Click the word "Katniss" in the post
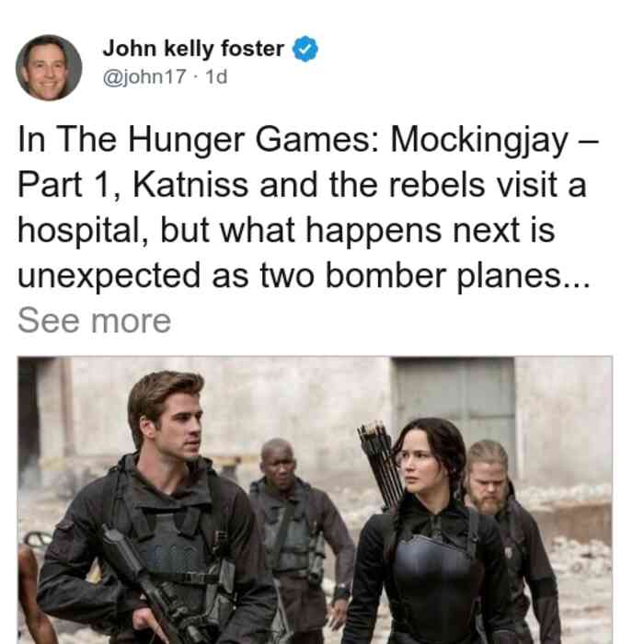The height and width of the screenshot is (644, 644). tap(190, 185)
